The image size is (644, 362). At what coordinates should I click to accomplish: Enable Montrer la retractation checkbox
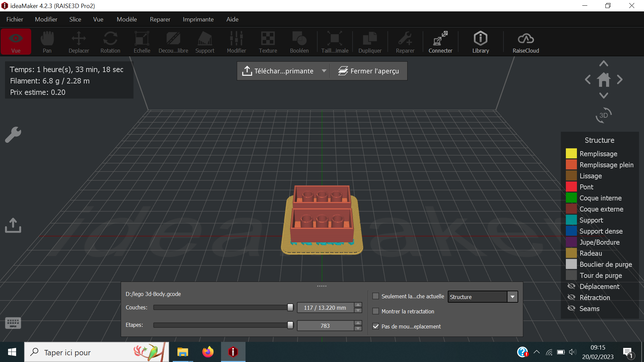click(x=376, y=311)
